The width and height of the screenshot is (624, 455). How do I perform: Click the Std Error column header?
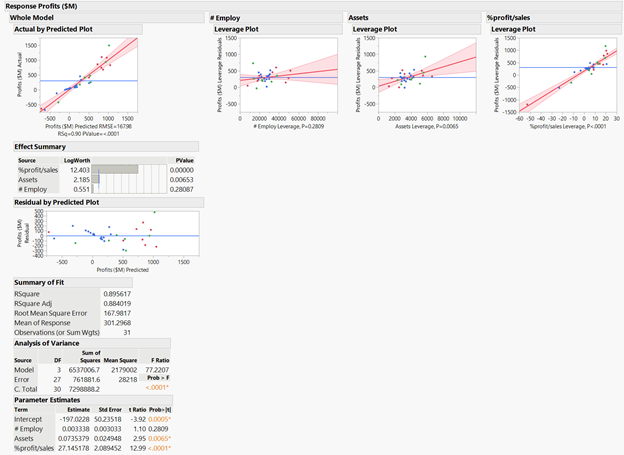tap(110, 410)
